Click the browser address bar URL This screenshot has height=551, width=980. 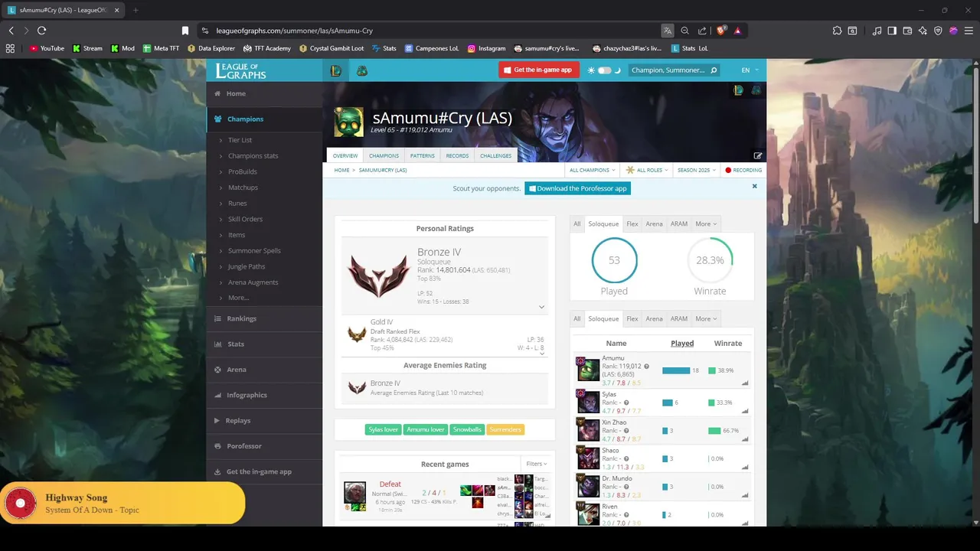point(294,31)
